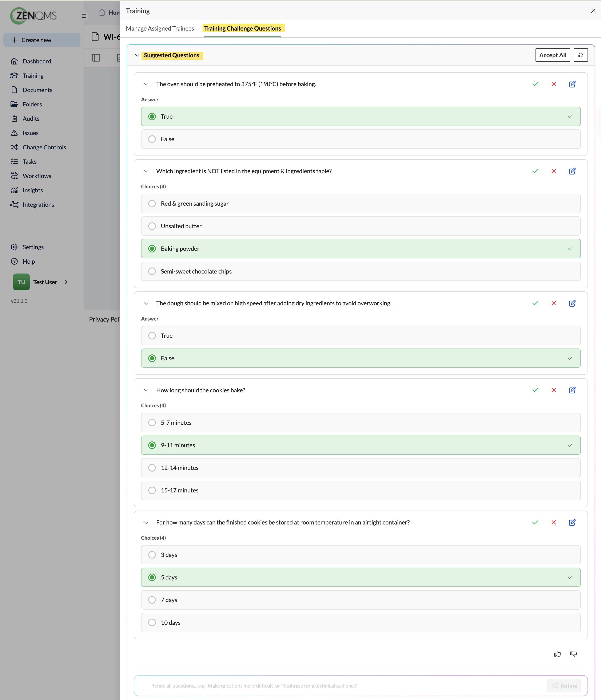601x700 pixels.
Task: Edit the cookie storage days question
Action: (x=572, y=522)
